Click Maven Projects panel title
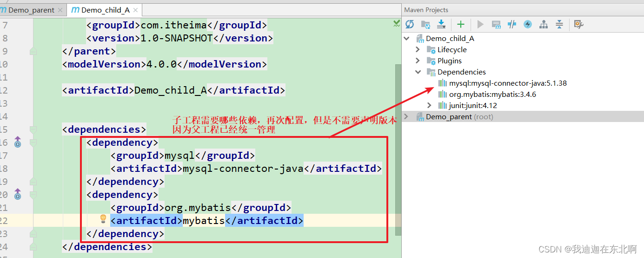 [x=426, y=10]
